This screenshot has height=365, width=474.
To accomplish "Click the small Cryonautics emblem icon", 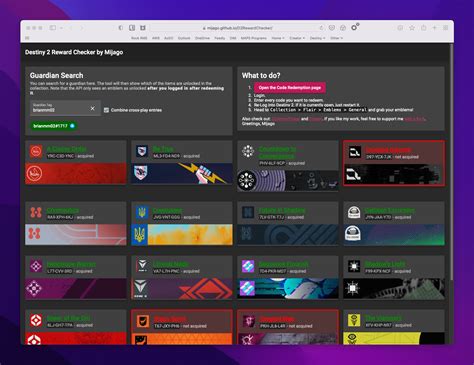I will (x=36, y=212).
